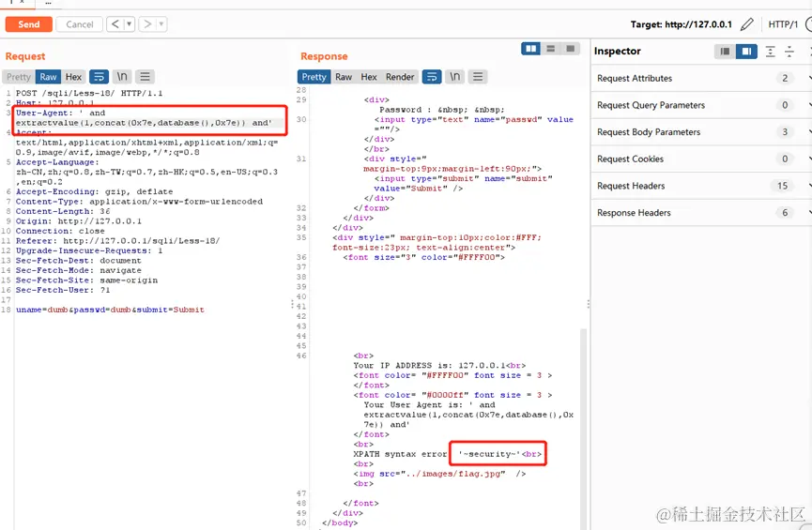This screenshot has height=530, width=812.
Task: Select the Response Pretty view tab
Action: [x=314, y=77]
